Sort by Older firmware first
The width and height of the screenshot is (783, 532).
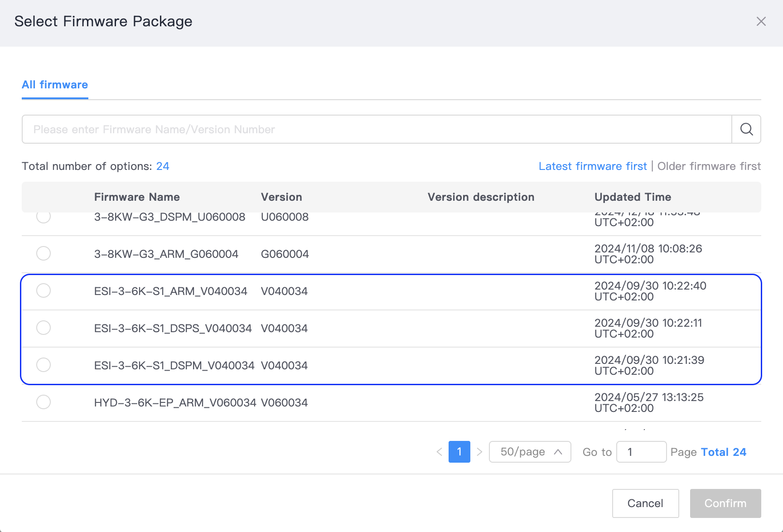[x=709, y=166]
